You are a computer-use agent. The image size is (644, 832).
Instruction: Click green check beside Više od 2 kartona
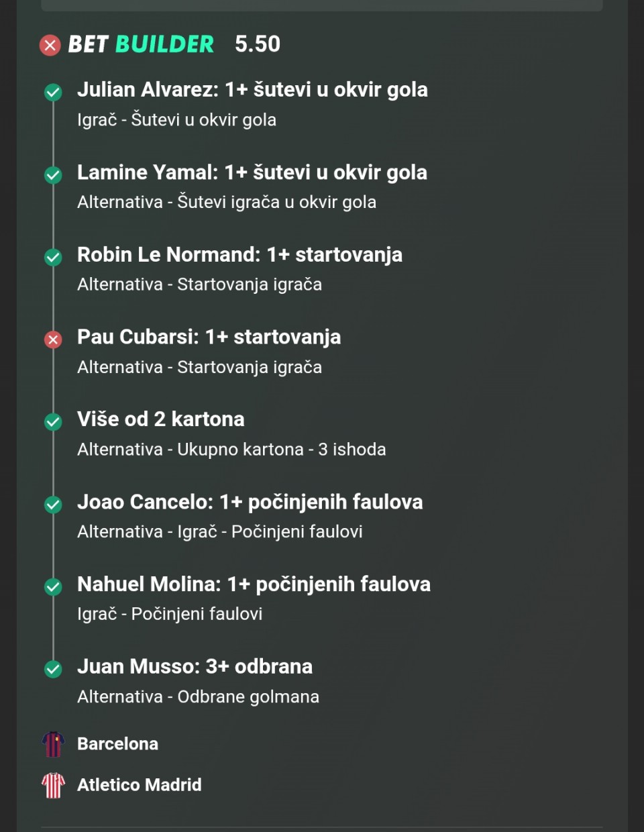[53, 422]
